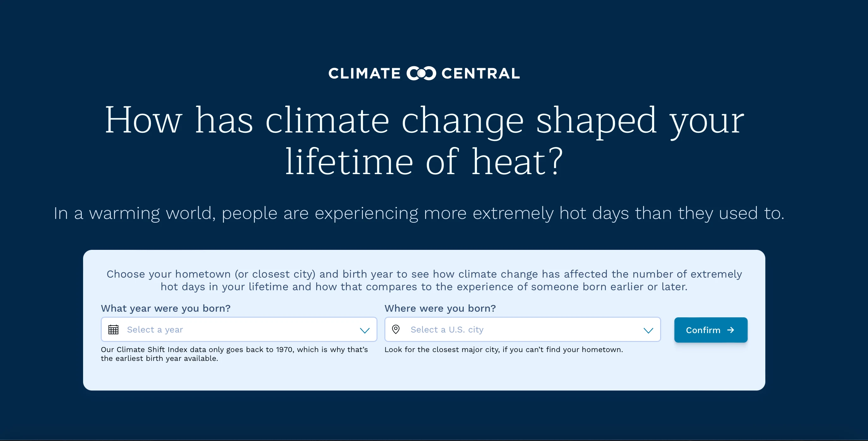Select the map pin beside 'Select a U.S. city'
The height and width of the screenshot is (441, 868).
tap(396, 329)
